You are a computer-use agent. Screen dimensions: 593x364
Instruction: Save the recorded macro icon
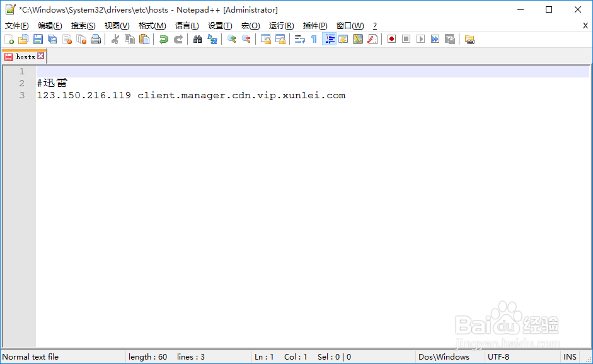450,39
